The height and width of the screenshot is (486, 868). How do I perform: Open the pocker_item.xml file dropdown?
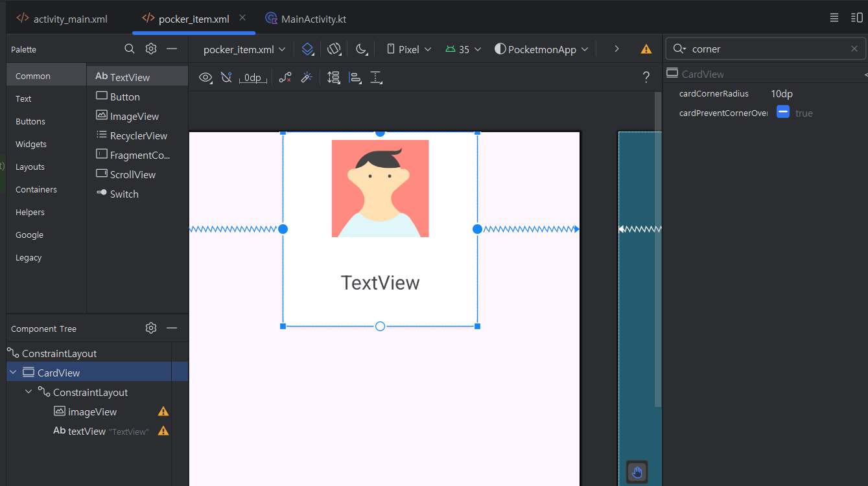[245, 49]
